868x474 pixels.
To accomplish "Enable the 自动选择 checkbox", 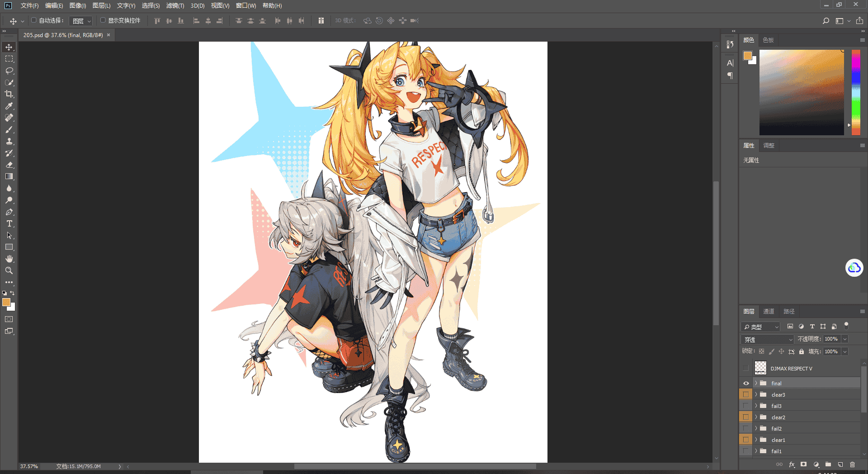I will pyautogui.click(x=33, y=20).
